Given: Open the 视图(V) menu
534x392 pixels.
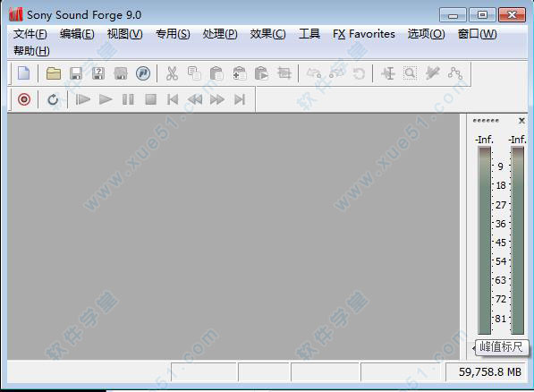Looking at the screenshot, I should click(x=124, y=34).
